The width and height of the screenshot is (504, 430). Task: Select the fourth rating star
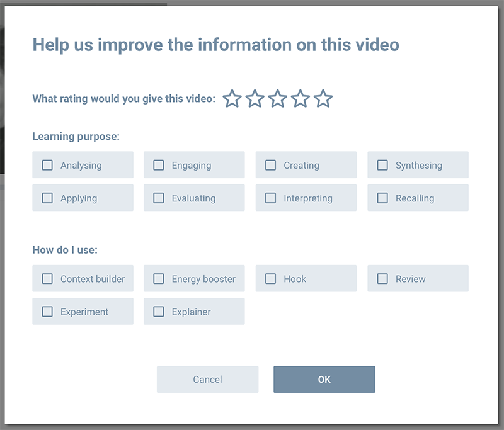pyautogui.click(x=301, y=99)
